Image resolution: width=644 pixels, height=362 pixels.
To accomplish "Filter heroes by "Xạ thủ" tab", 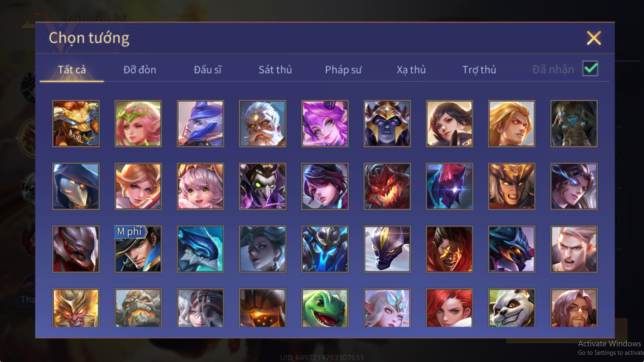I will click(411, 70).
